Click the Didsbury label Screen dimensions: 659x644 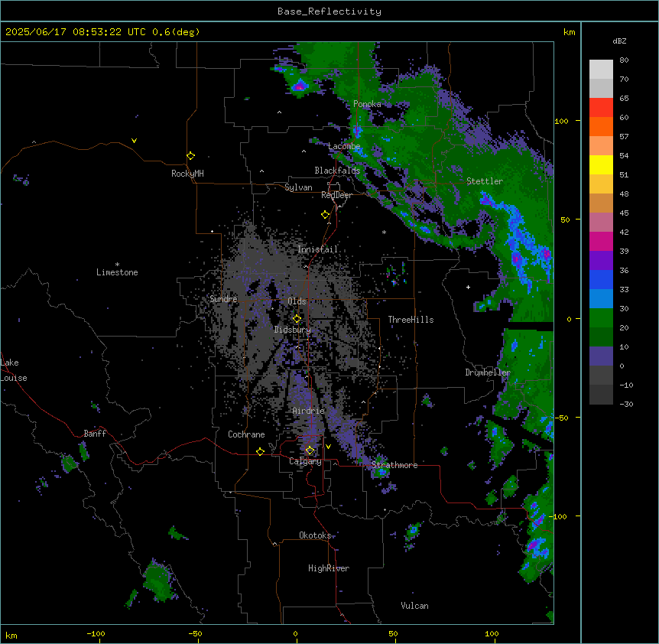(292, 330)
